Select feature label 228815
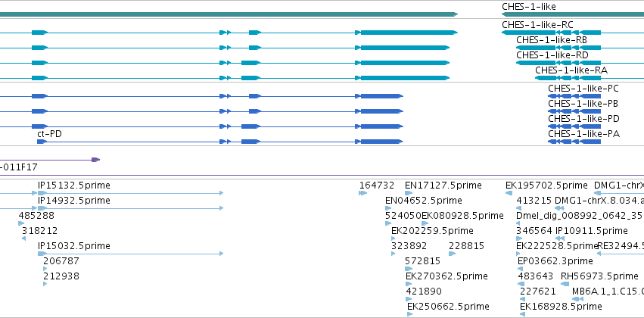Screen dimensions: 644x318 click(467, 245)
